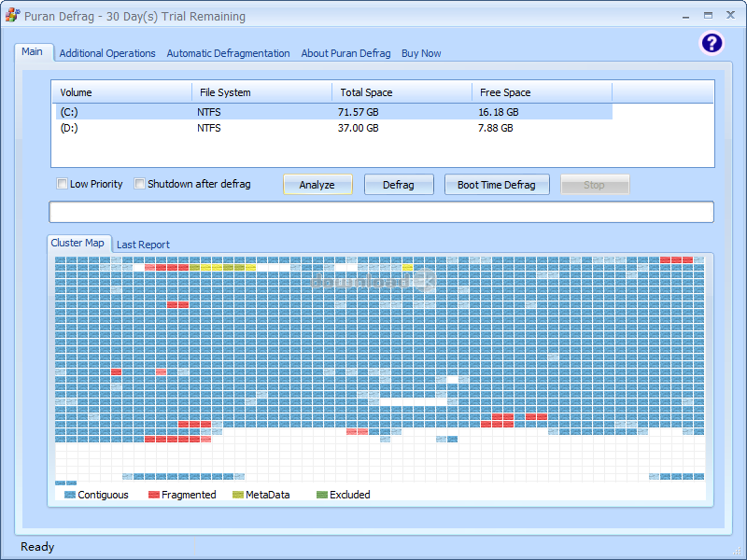
Task: Select the (C:) volume row
Action: click(69, 112)
